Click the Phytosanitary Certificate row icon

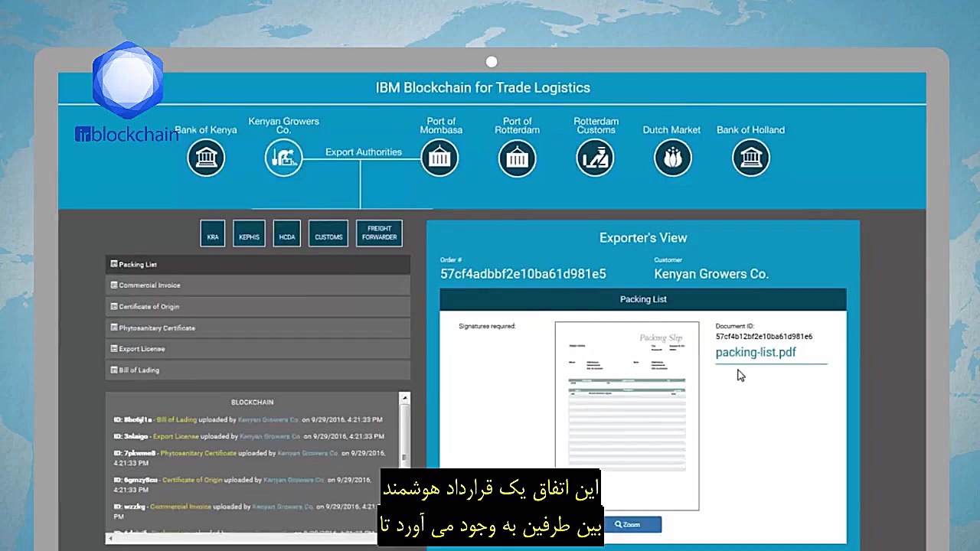[x=114, y=328]
